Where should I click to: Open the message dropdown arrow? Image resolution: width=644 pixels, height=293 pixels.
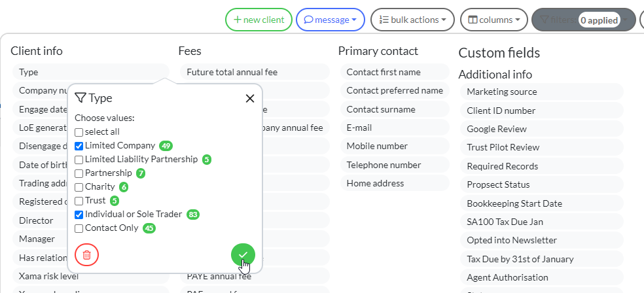click(x=353, y=20)
